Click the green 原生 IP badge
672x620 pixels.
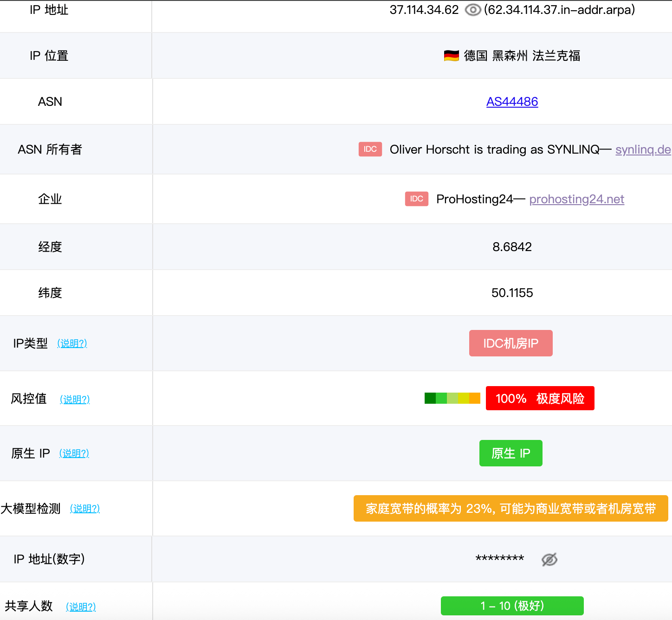[x=510, y=453]
